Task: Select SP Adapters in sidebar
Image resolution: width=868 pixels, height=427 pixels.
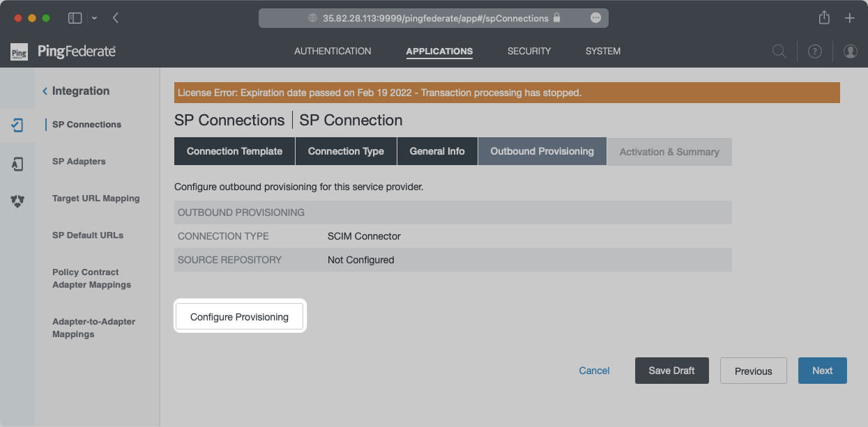Action: click(79, 162)
